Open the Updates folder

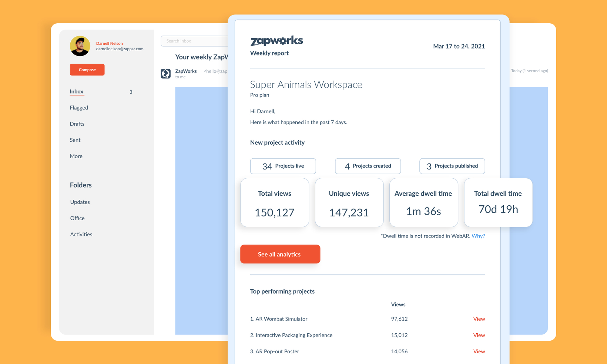(x=80, y=202)
